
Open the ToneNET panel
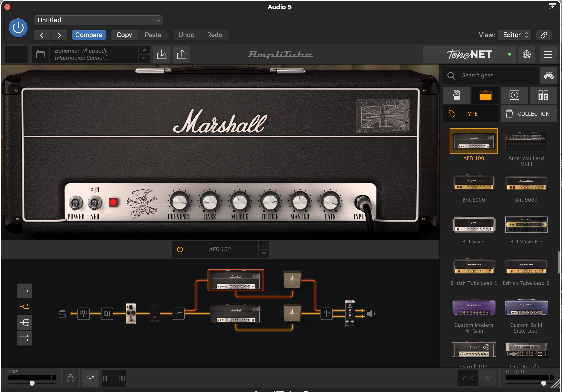[469, 54]
